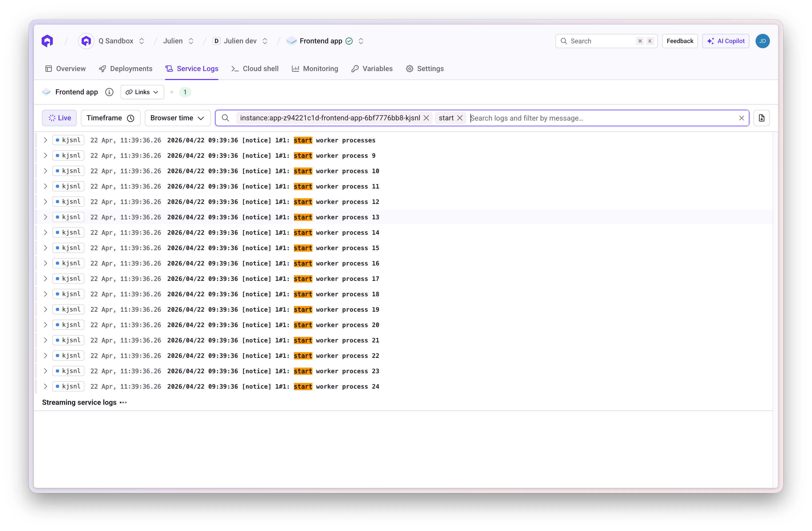
Task: Open the Feedback button
Action: point(680,41)
